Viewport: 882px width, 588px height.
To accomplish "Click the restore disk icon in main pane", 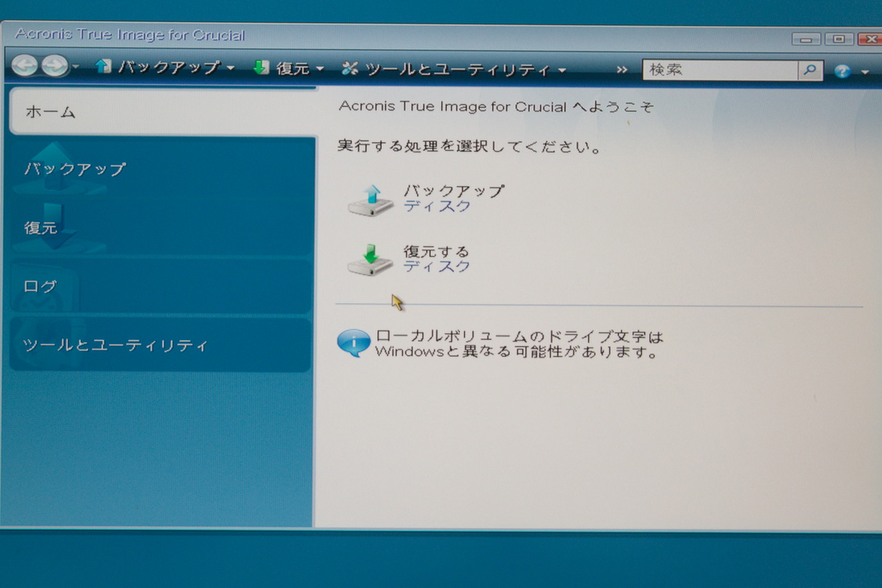I will coord(370,260).
